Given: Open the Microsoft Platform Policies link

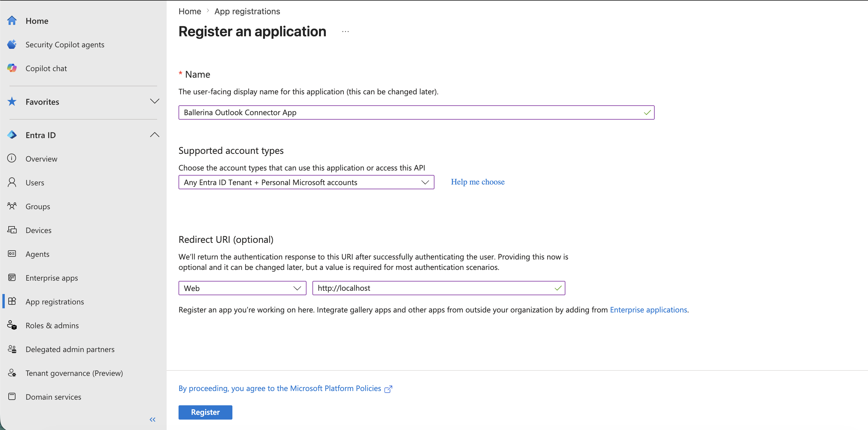Looking at the screenshot, I should pos(280,389).
